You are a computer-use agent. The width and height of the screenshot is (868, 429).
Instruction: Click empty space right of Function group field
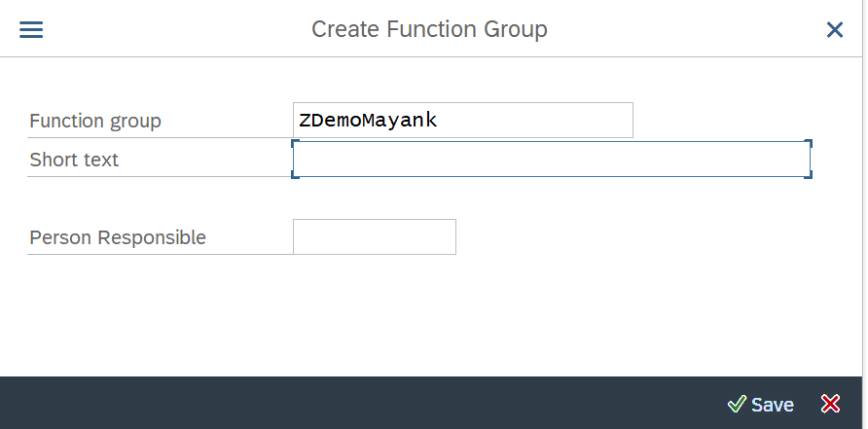[741, 120]
